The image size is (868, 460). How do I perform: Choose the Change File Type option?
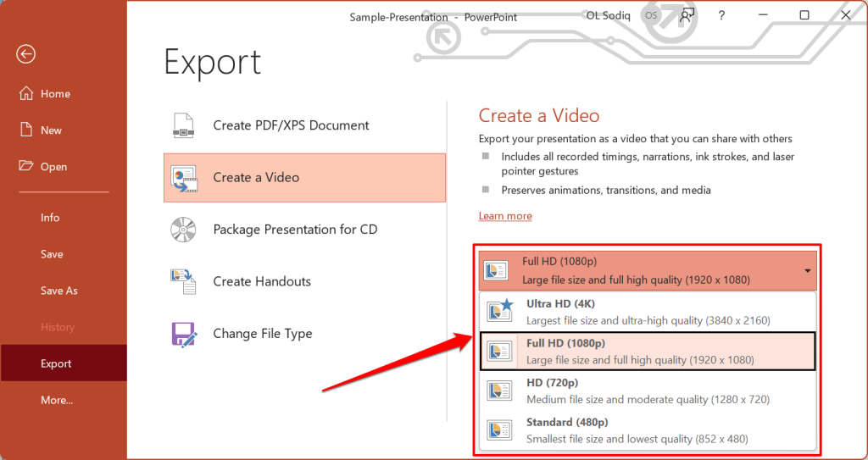pos(304,333)
